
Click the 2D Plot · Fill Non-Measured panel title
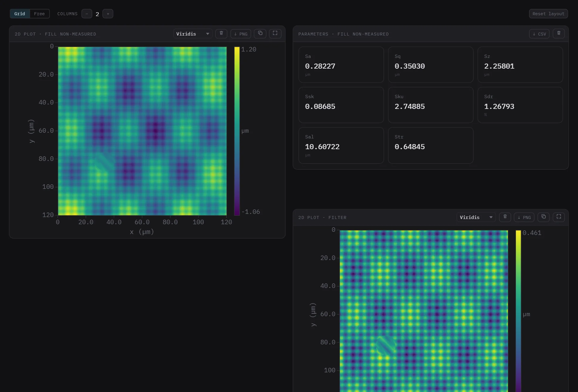(56, 34)
